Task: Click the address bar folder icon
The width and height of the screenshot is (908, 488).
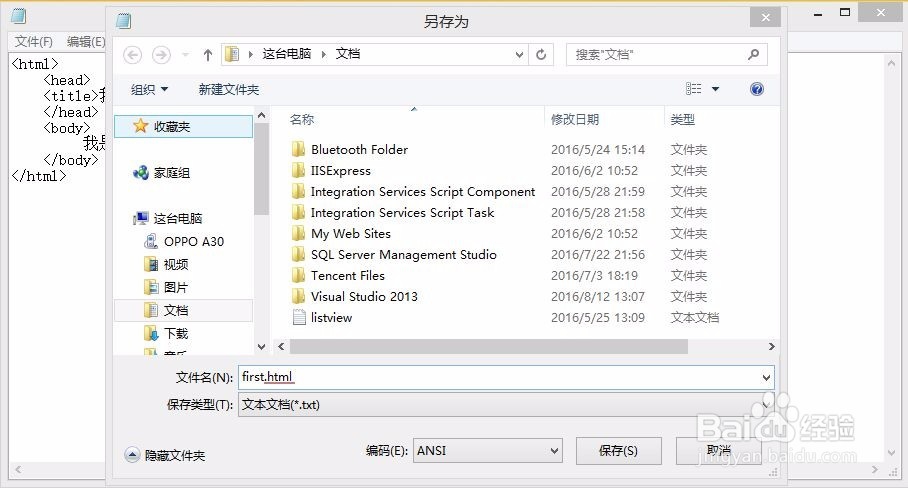Action: (232, 54)
